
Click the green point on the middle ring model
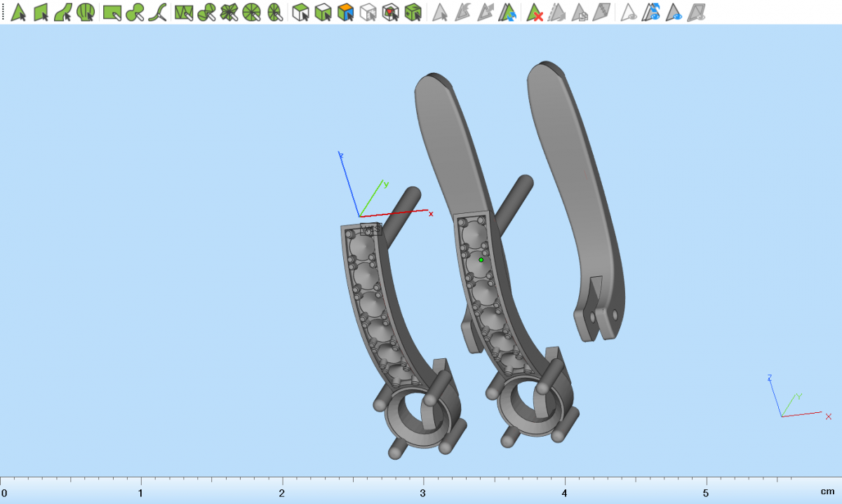click(x=481, y=260)
